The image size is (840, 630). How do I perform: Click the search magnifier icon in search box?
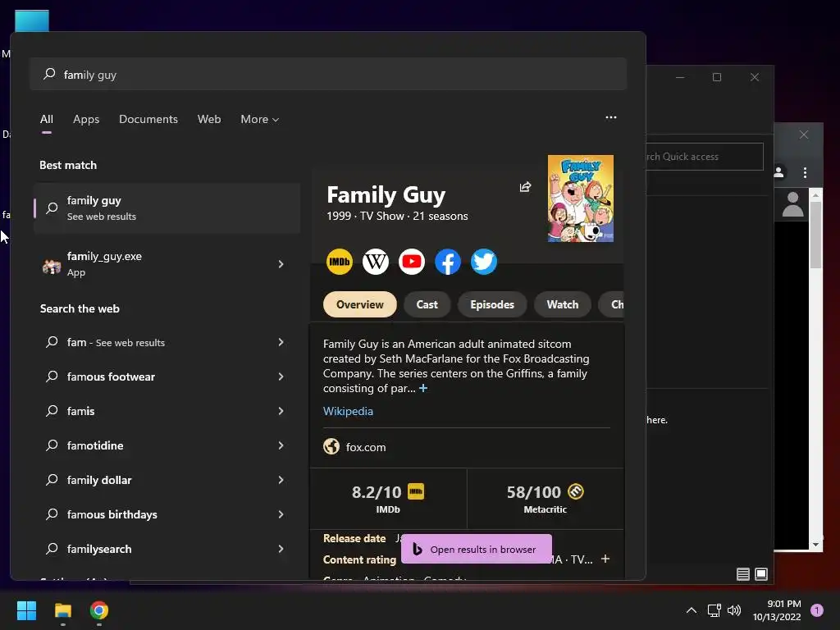tap(49, 74)
